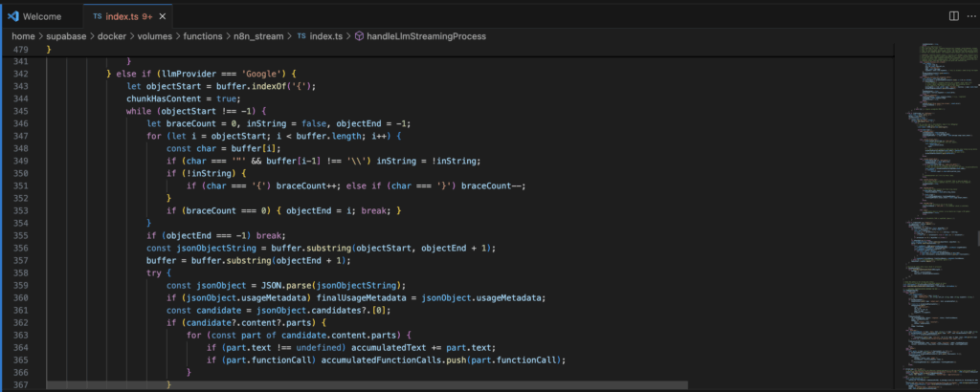Image resolution: width=980 pixels, height=392 pixels.
Task: Click the cube symbol icon in breadcrumbs
Action: [x=360, y=36]
